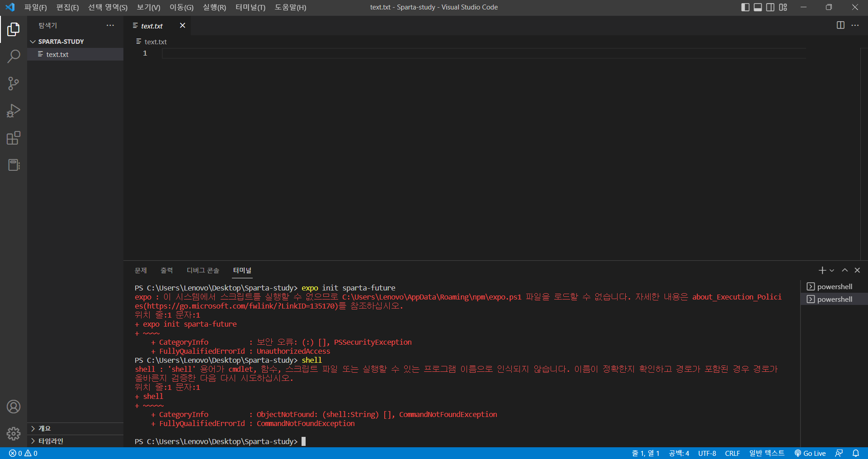Close the text.txt editor tab
The height and width of the screenshot is (459, 868).
(x=183, y=25)
